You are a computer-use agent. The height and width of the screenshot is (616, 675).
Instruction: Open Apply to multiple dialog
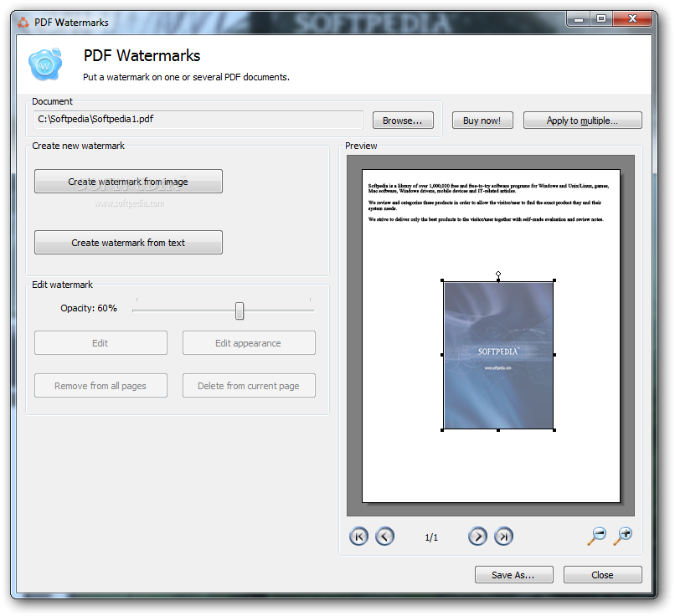tap(582, 121)
